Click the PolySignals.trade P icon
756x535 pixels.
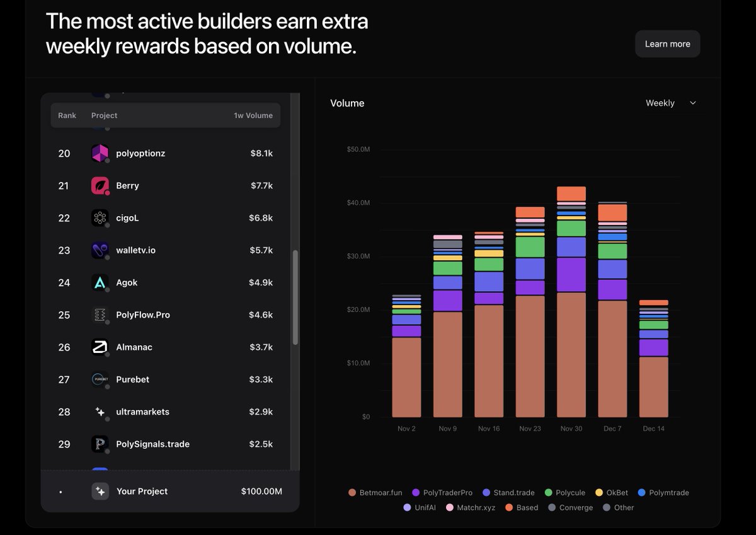(x=100, y=444)
